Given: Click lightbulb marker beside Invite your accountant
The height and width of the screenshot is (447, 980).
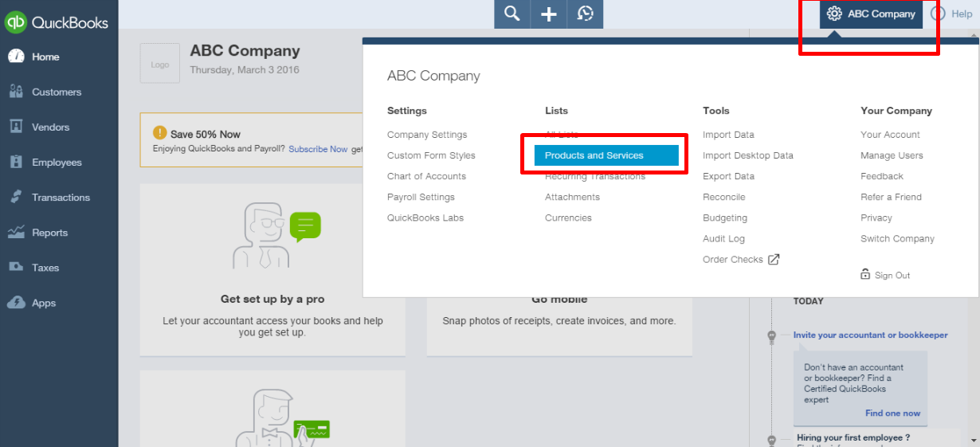Looking at the screenshot, I should (771, 337).
